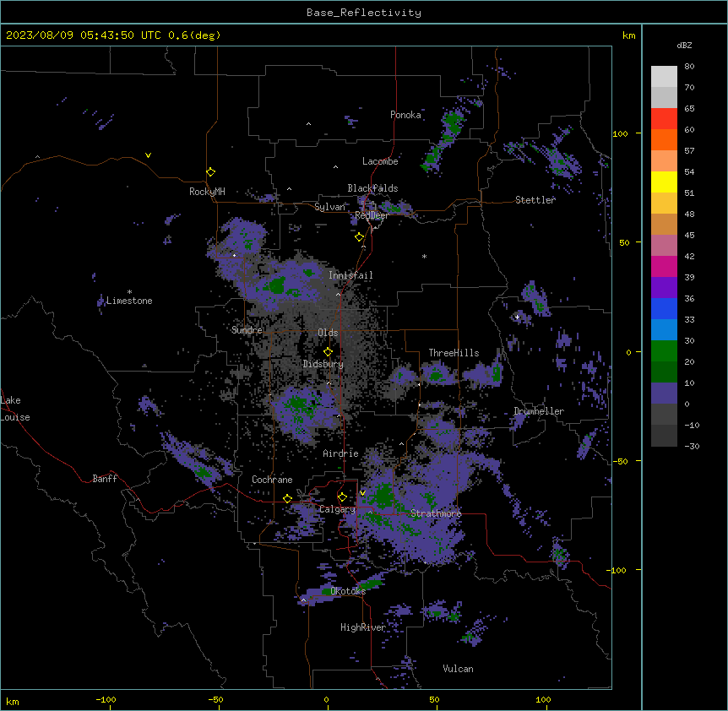Click the red swatch in dBZ legend
728x711 pixels.
click(664, 118)
